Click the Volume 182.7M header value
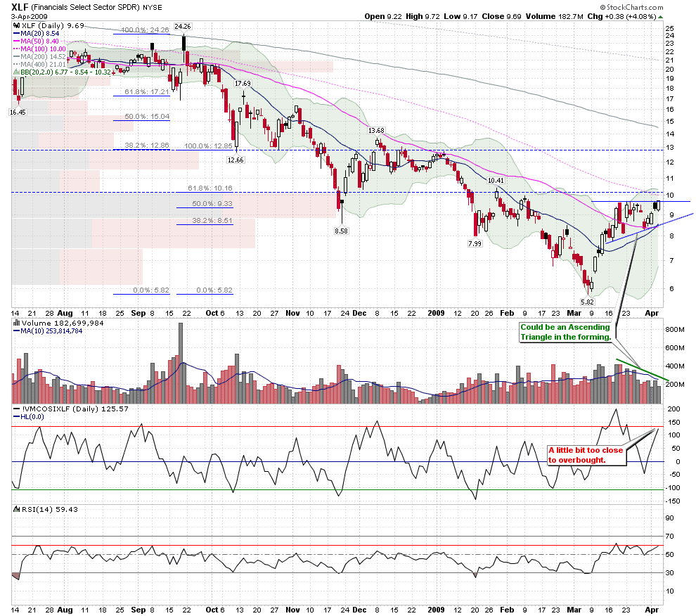Screen dimensions: 696x616 click(555, 16)
